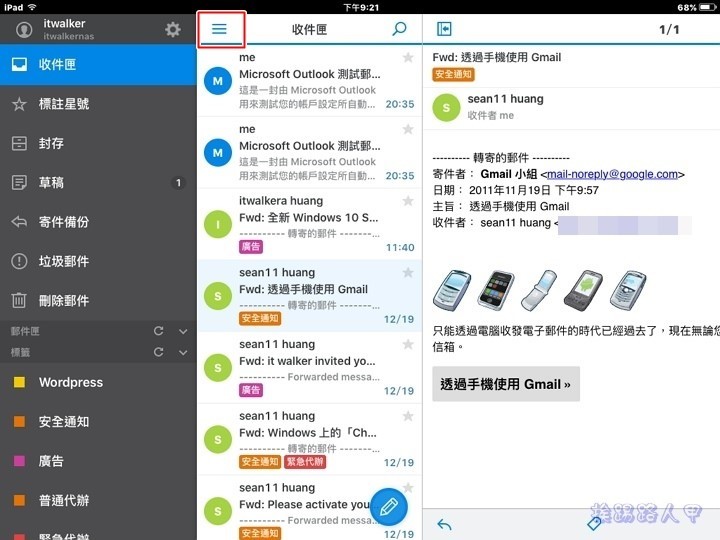Tap the 1/1 message counter
Image resolution: width=720 pixels, height=540 pixels.
(669, 29)
